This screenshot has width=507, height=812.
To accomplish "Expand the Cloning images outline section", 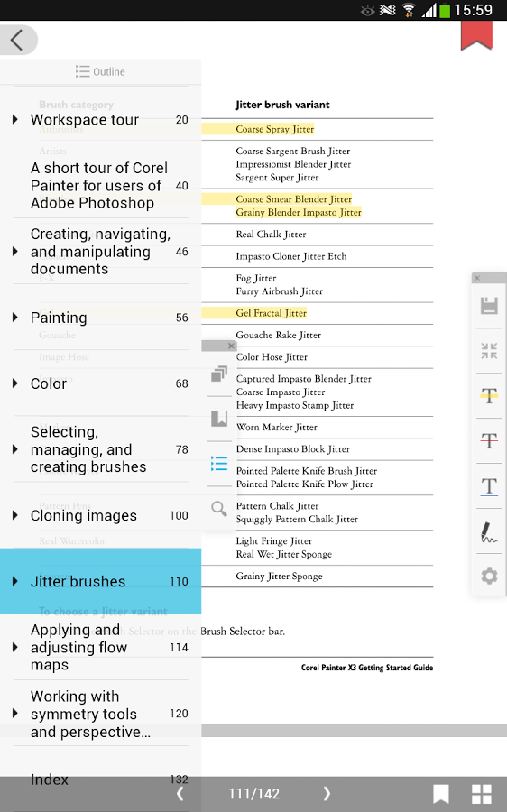I will 15,515.
